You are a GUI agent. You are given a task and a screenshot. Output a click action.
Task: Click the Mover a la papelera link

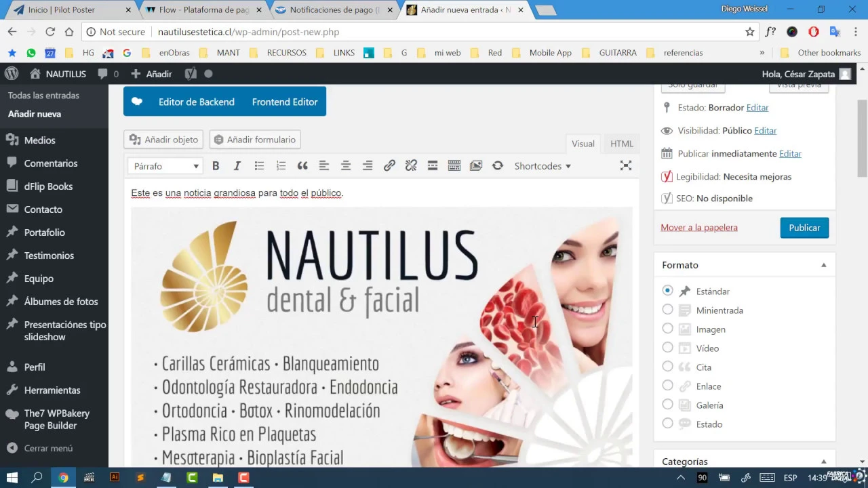tap(699, 228)
